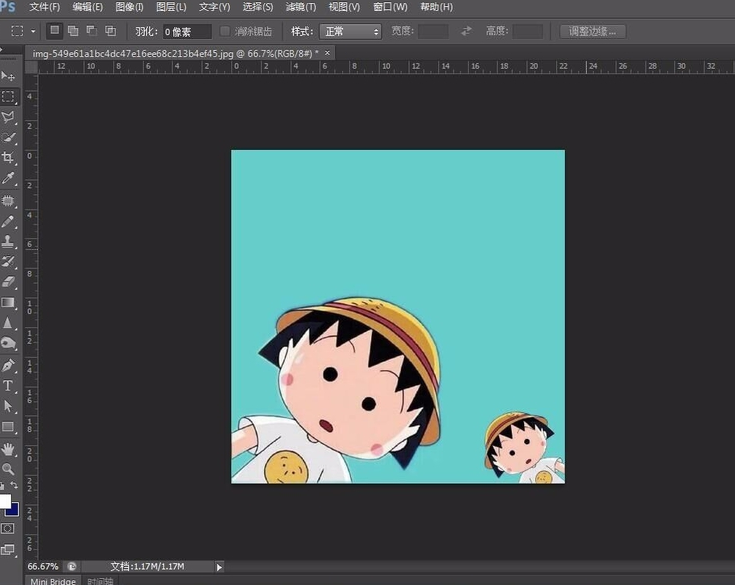Reset default foreground and background colors
Image resolution: width=735 pixels, height=585 pixels.
point(2,486)
